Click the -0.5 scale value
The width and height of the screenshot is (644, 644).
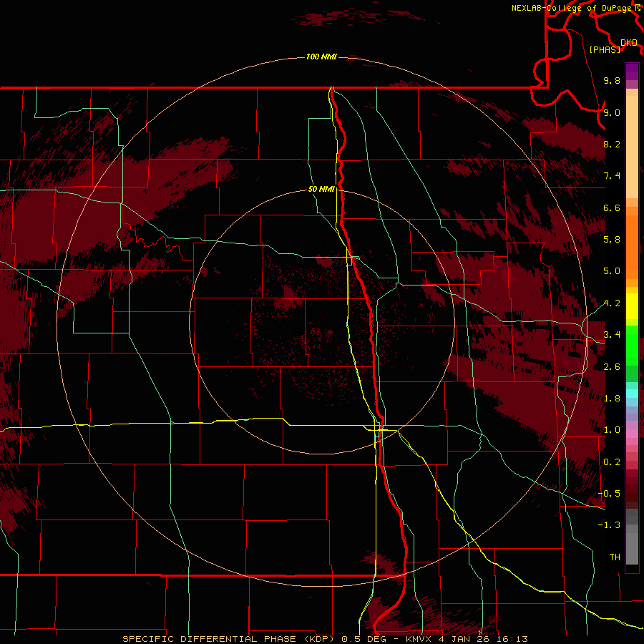click(609, 494)
